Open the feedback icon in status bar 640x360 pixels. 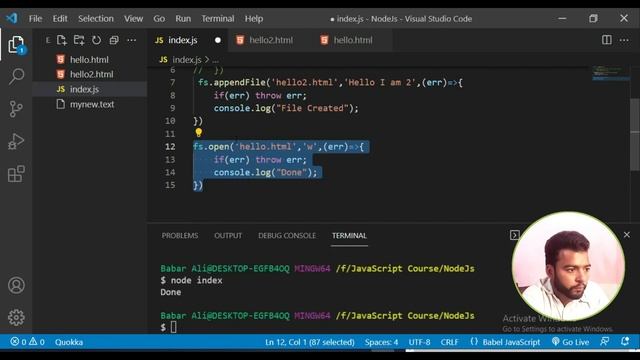604,342
